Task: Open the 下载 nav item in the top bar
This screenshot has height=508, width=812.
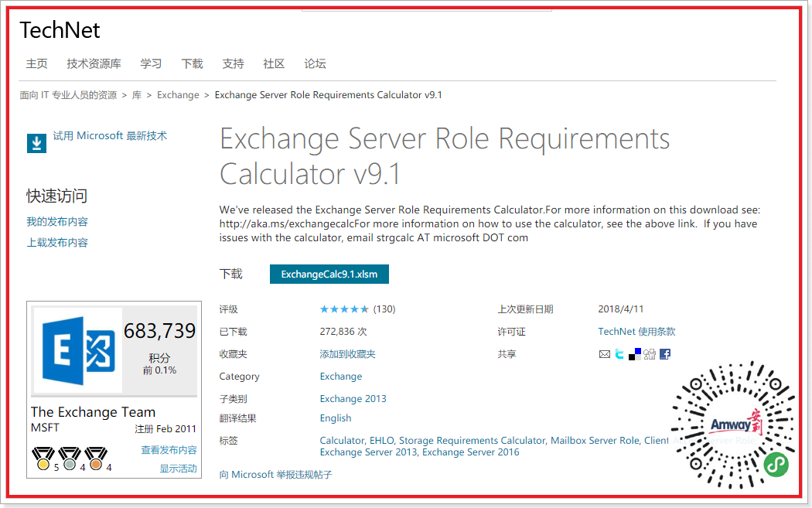Action: 192,63
